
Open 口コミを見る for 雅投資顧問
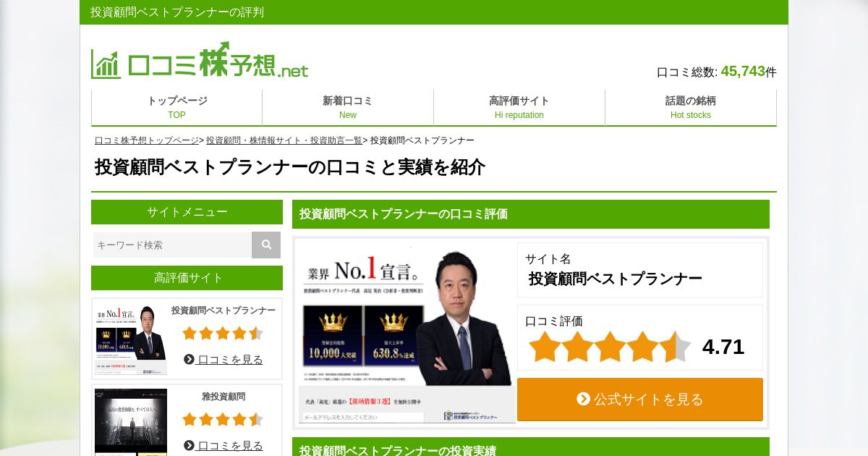click(224, 445)
